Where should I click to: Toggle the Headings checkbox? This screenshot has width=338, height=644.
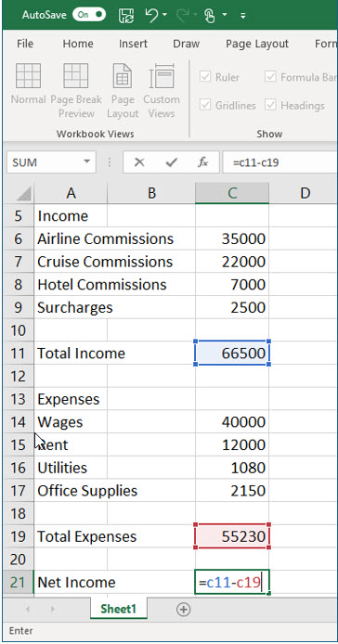tap(270, 106)
